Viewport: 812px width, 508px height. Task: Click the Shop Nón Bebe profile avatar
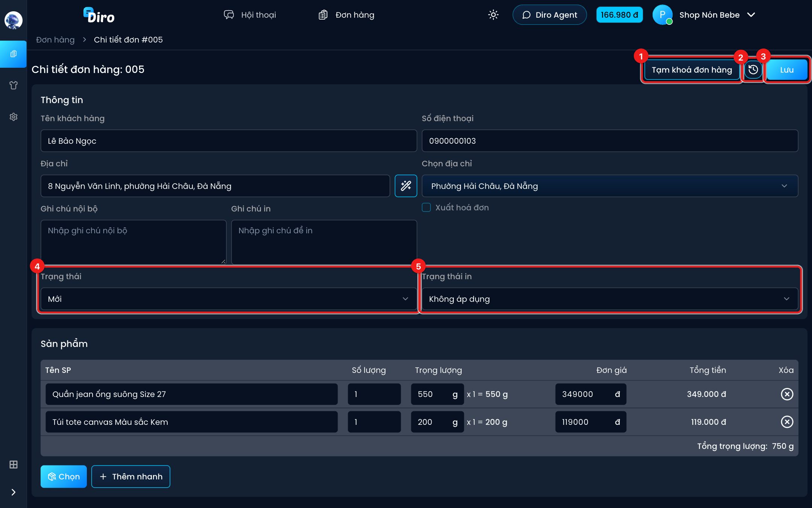coord(662,15)
